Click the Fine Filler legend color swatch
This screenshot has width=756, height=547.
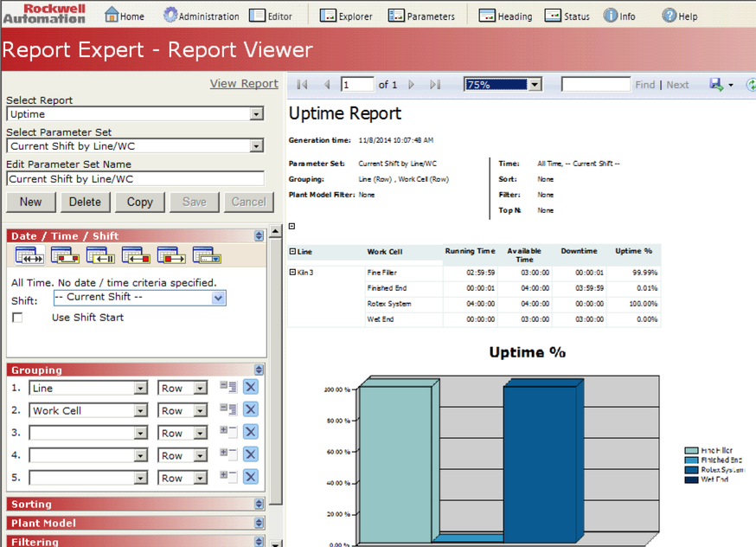691,451
